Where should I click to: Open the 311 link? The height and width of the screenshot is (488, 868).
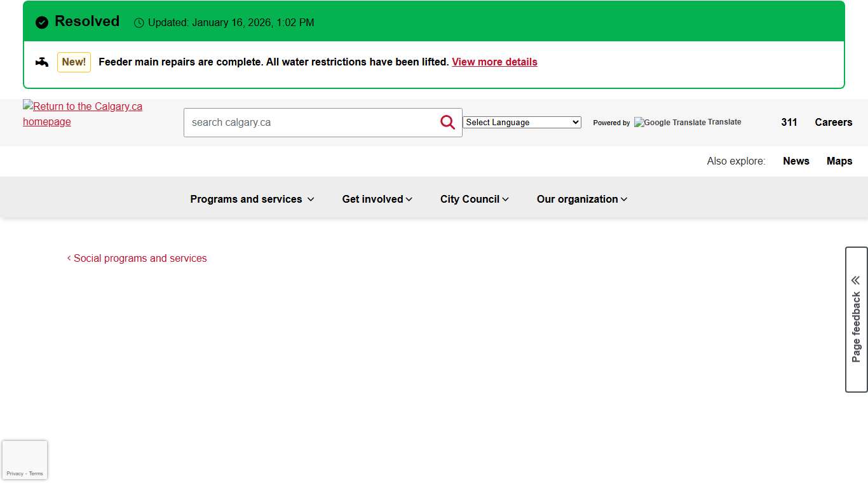(x=789, y=123)
